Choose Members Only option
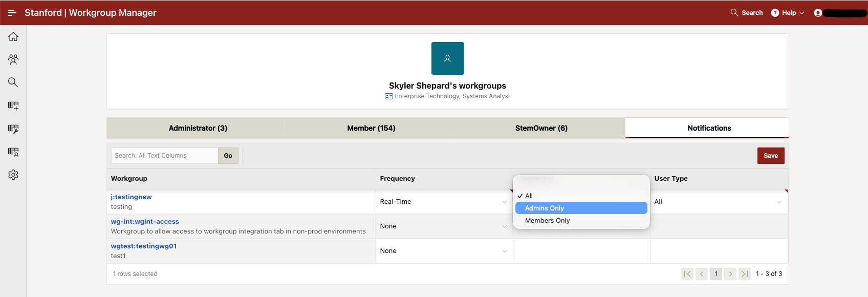The image size is (868, 297). coord(581,220)
